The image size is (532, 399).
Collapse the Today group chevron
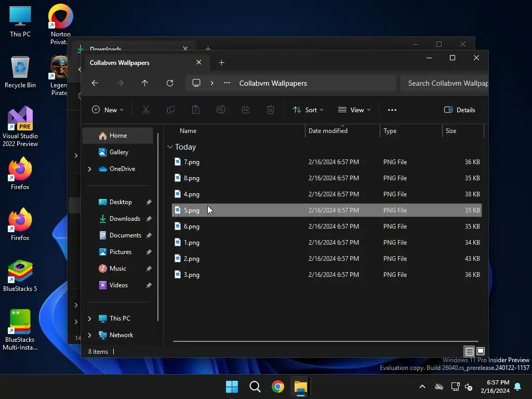point(170,147)
